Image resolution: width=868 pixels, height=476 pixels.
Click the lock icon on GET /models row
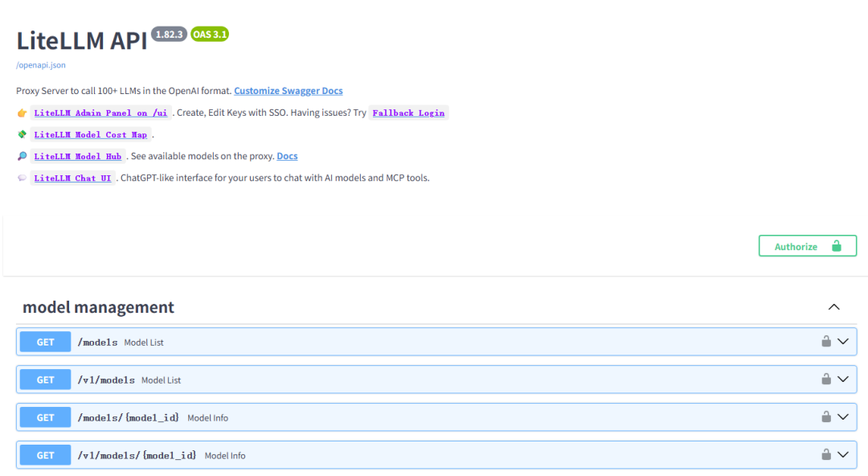[x=826, y=342]
